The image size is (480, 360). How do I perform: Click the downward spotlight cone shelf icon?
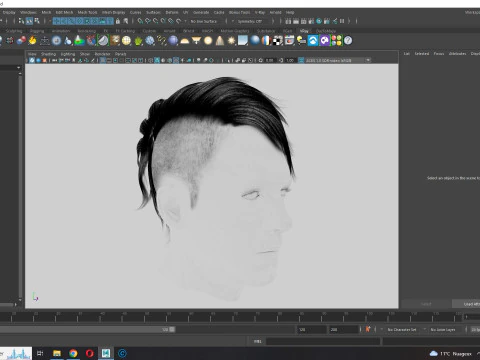(x=196, y=41)
